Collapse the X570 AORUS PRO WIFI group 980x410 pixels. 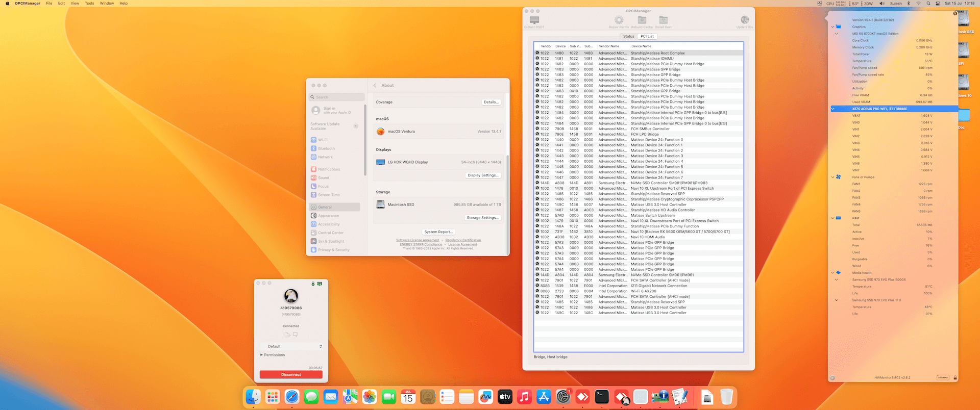pos(833,109)
